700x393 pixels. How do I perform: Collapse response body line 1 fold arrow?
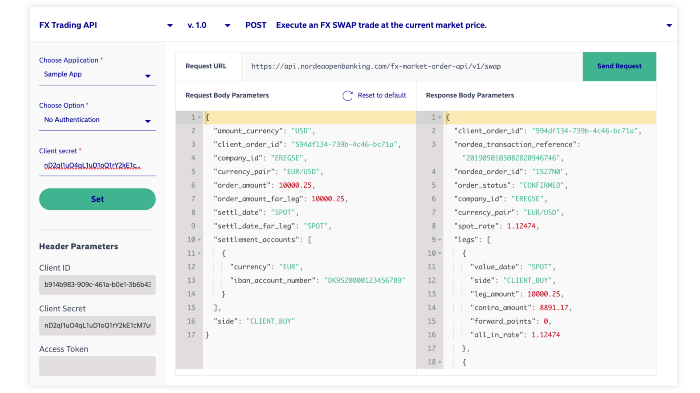click(x=440, y=117)
